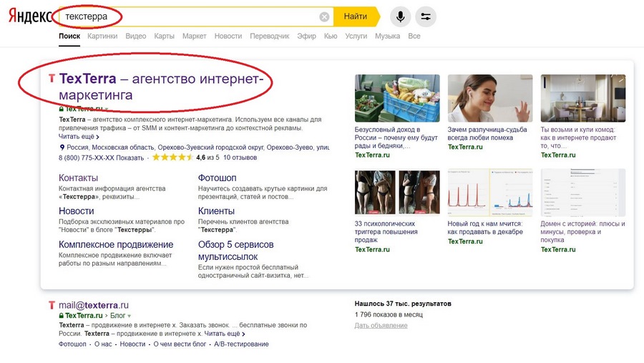Click the star rating of the TexTerra result
Screen dimensions: 644x363
click(172, 158)
